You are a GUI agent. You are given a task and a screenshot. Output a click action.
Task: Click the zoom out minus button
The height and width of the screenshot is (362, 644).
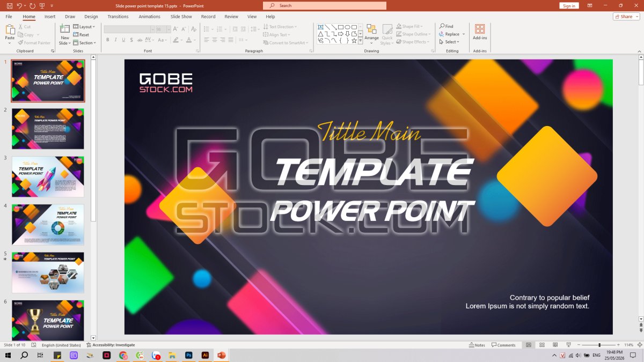[x=577, y=345]
